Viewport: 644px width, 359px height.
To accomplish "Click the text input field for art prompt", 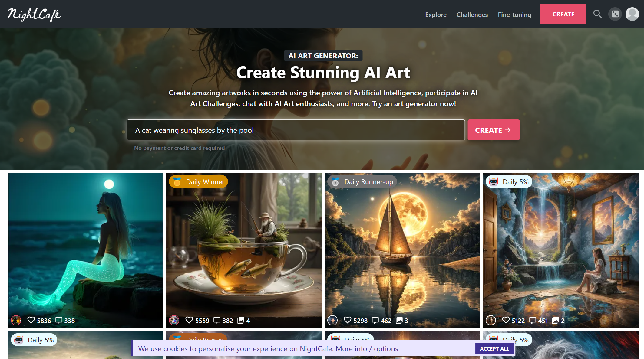I will click(296, 130).
